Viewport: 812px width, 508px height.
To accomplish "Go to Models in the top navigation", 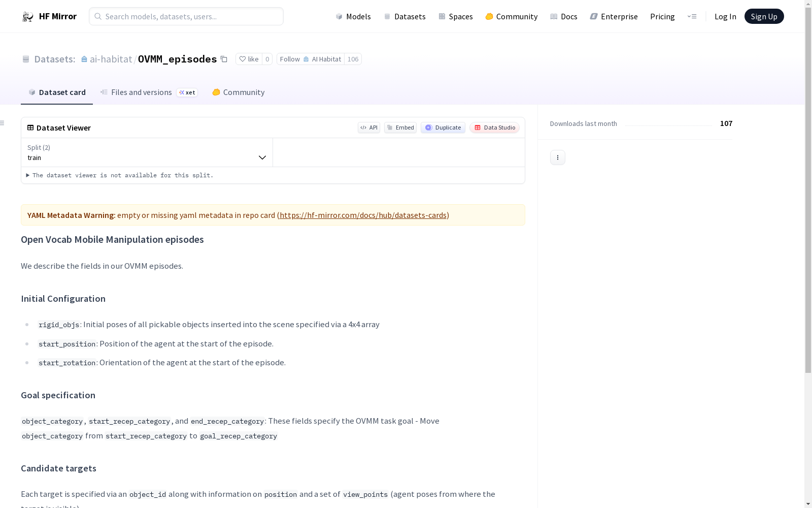I will (353, 16).
